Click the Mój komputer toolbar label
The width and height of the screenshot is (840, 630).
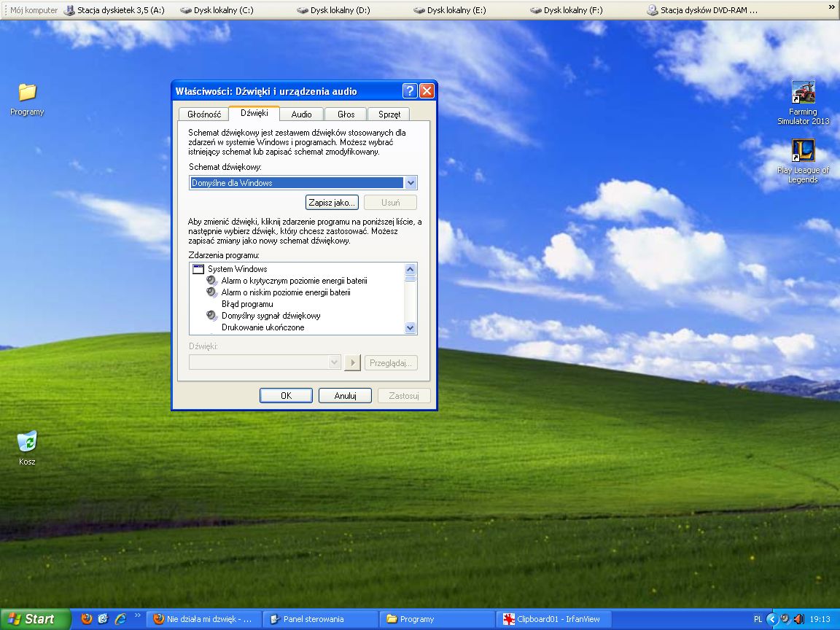click(34, 10)
